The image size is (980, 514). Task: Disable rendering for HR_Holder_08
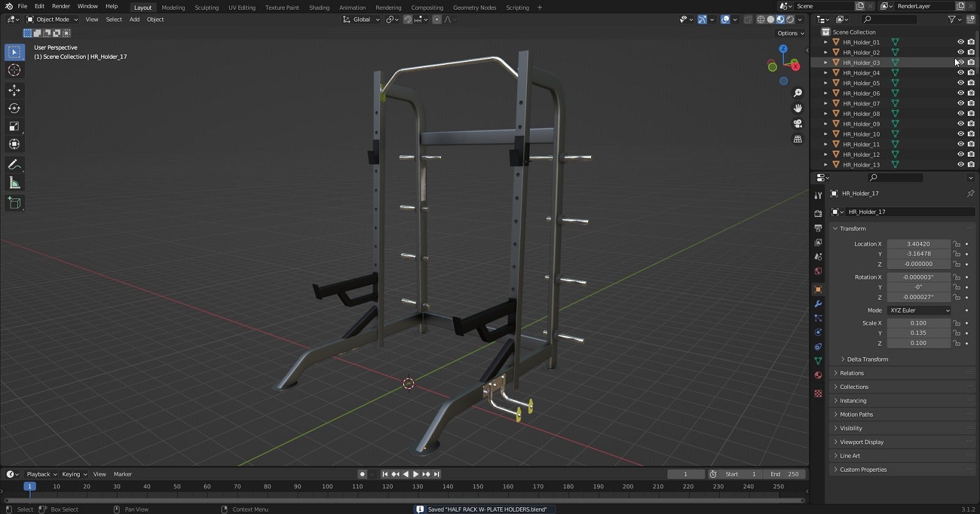tap(971, 113)
